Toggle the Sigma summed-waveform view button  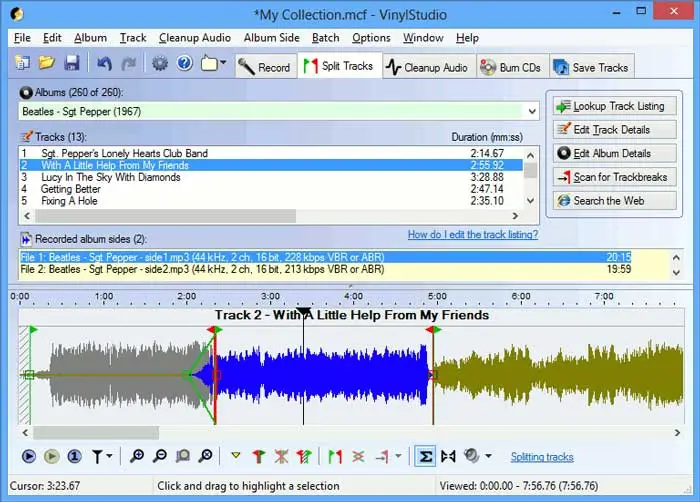425,456
